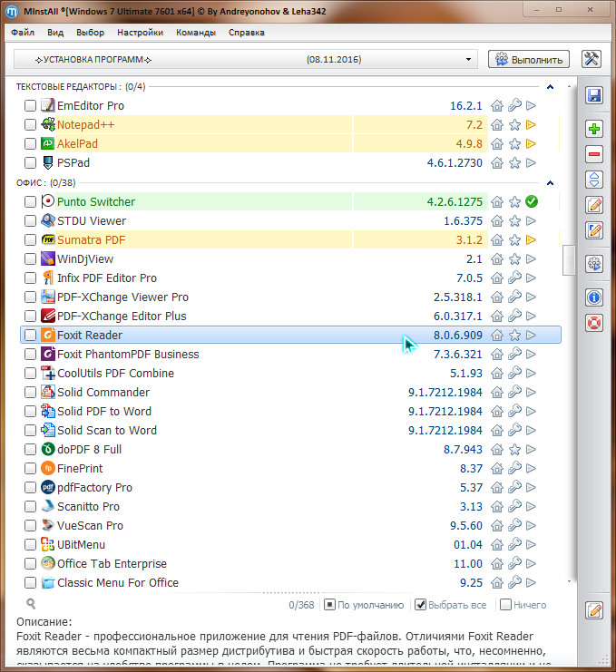Open the Справка menu
616x672 pixels.
(247, 33)
